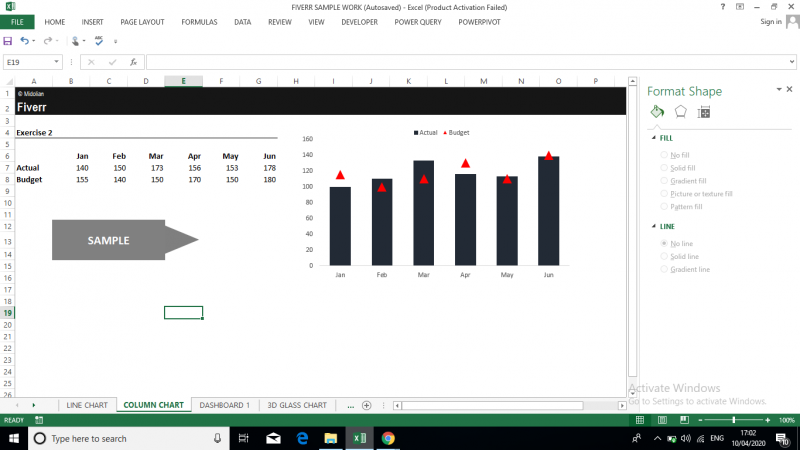Select the Gradient fill radio button

664,181
